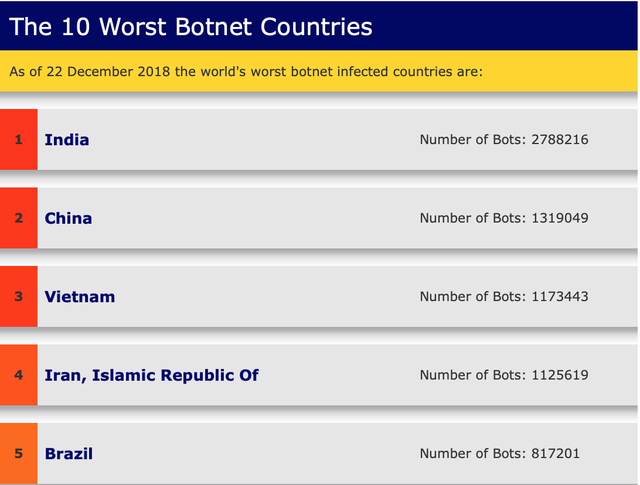
Task: Click the "Number of Bots" label in Brazil's row
Action: pyautogui.click(x=471, y=453)
